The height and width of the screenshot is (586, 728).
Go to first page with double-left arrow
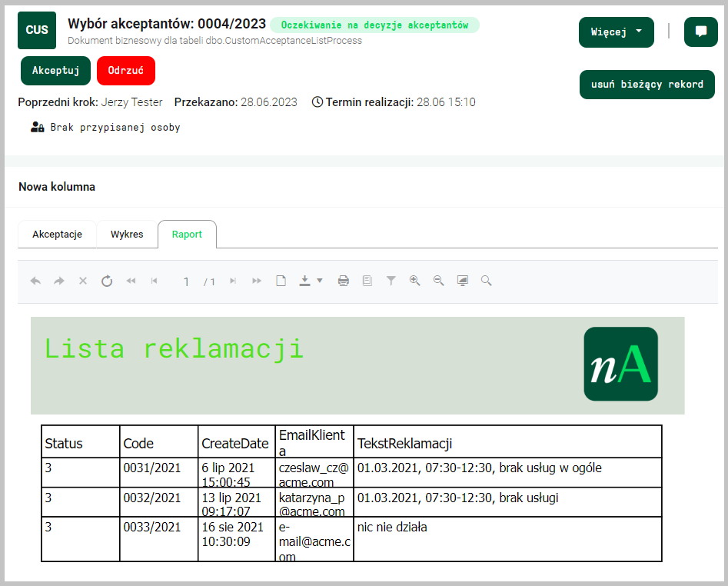point(131,281)
